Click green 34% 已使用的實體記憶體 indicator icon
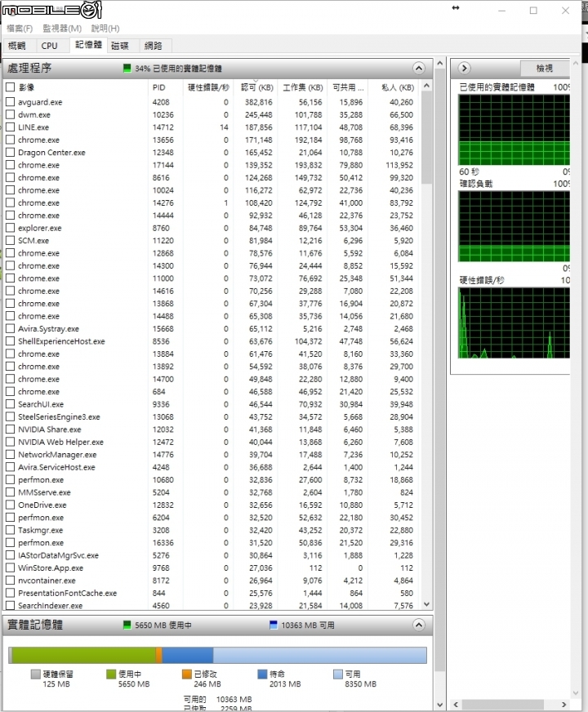The width and height of the screenshot is (588, 712). (x=127, y=68)
